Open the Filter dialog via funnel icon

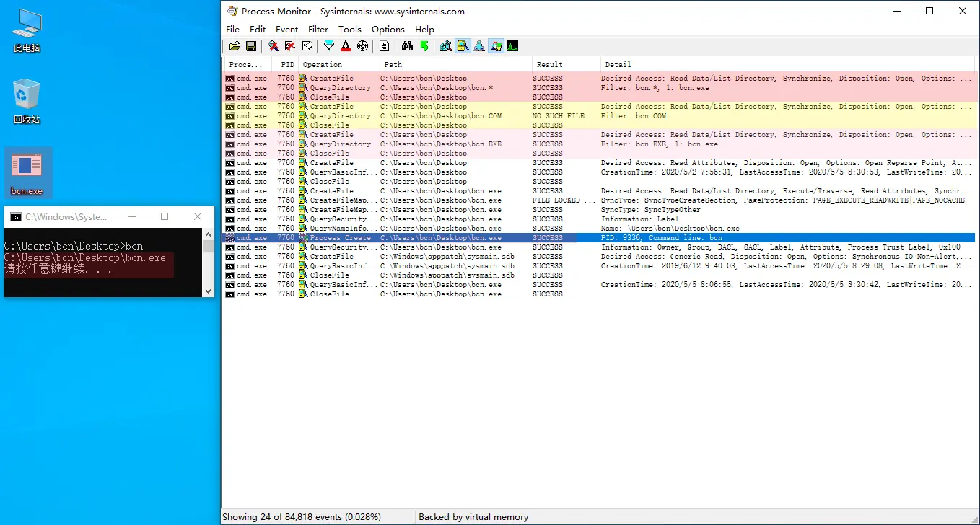(x=329, y=45)
